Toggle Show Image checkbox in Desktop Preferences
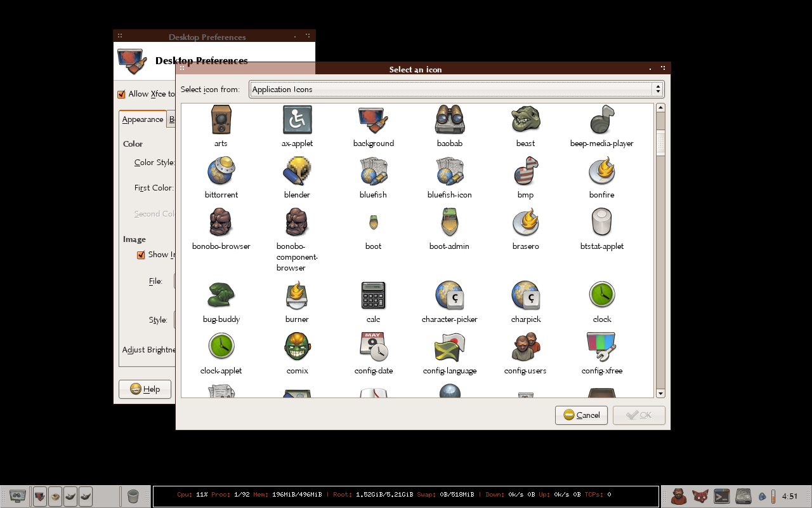This screenshot has height=508, width=812. tap(141, 255)
